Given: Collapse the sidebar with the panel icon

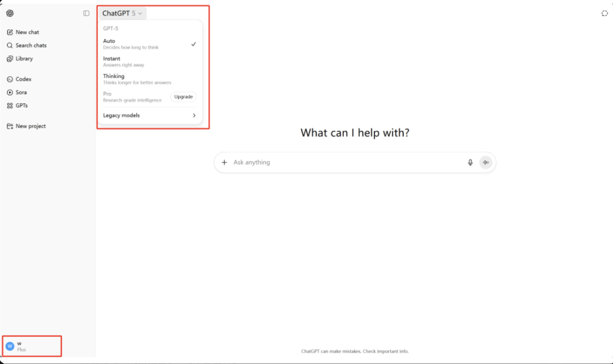Looking at the screenshot, I should [86, 13].
